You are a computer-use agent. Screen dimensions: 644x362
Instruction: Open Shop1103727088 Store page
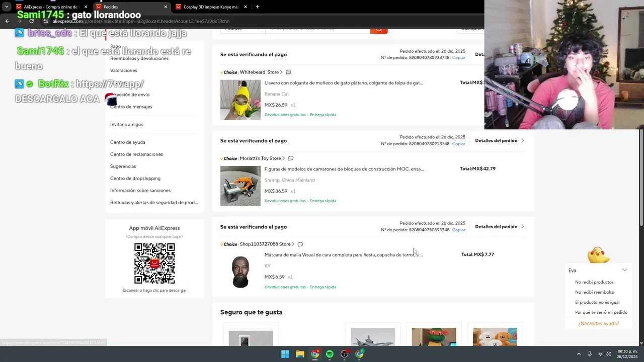click(267, 244)
